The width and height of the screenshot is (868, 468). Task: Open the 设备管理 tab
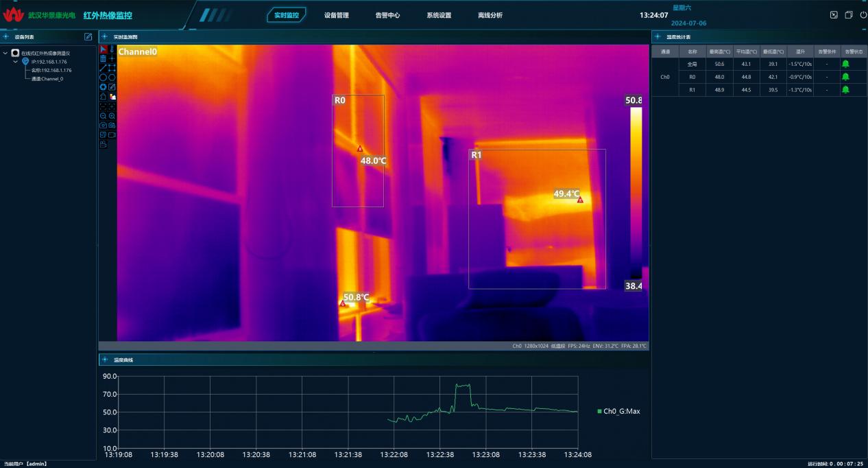(x=336, y=15)
